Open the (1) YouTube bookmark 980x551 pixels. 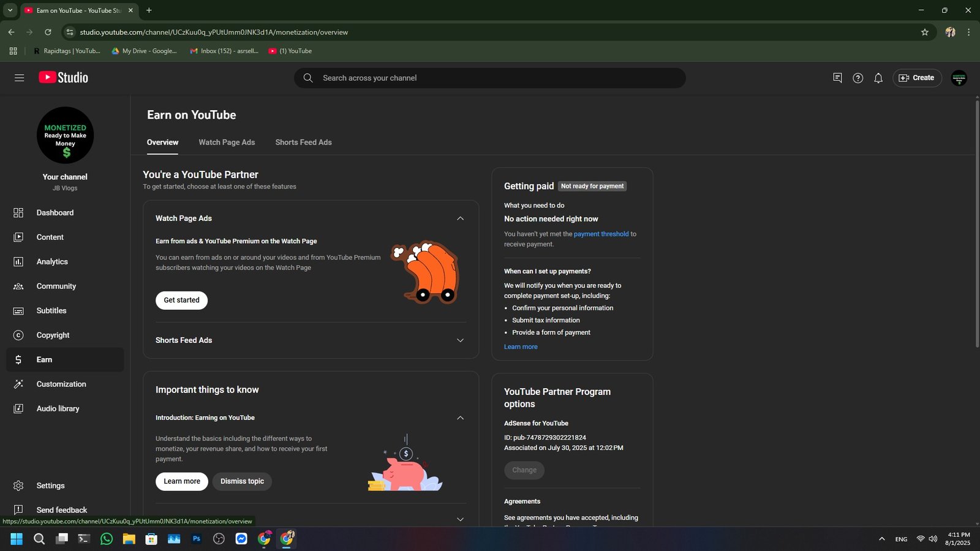[x=290, y=51]
